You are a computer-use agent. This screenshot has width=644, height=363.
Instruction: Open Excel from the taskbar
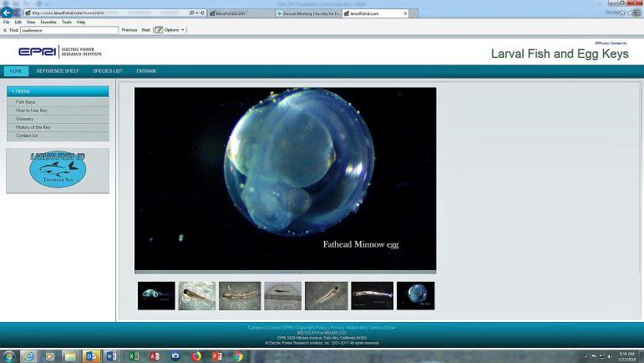(x=134, y=356)
